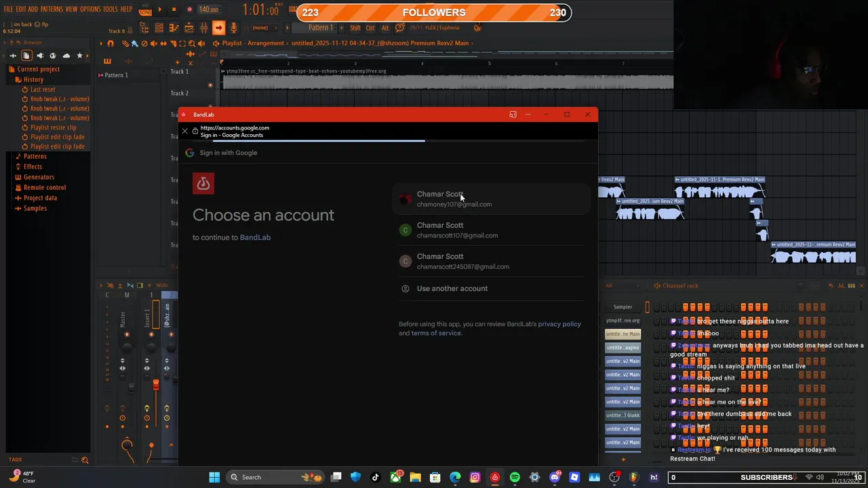Image resolution: width=868 pixels, height=488 pixels.
Task: Open Windows Start menu
Action: click(x=214, y=477)
